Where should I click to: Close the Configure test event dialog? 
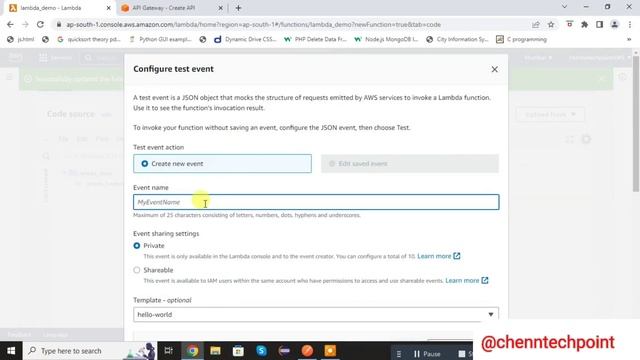[494, 69]
